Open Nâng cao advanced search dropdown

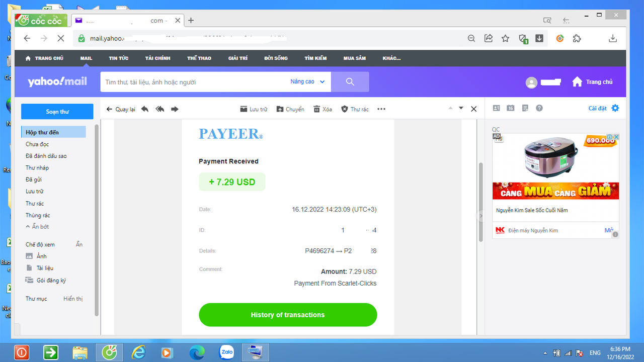308,82
